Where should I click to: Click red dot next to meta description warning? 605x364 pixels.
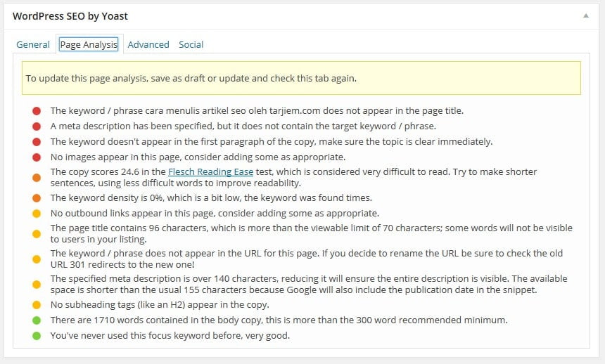click(x=37, y=126)
